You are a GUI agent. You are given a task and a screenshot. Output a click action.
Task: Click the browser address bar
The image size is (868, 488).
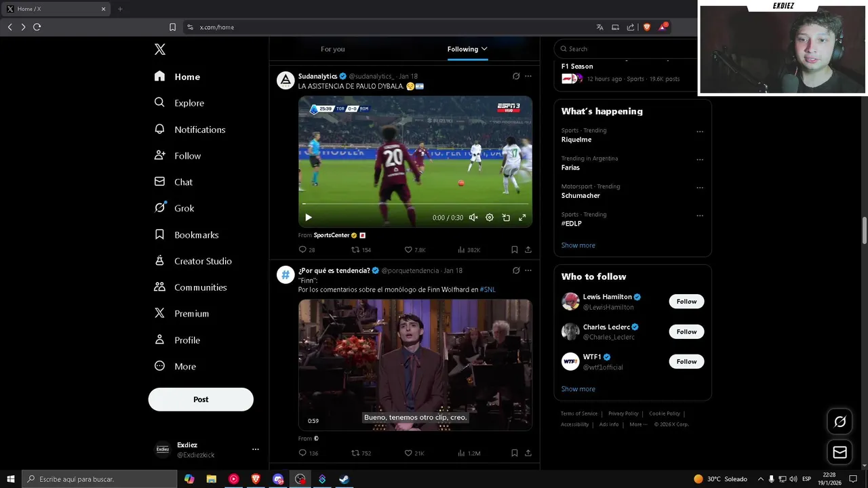[393, 27]
